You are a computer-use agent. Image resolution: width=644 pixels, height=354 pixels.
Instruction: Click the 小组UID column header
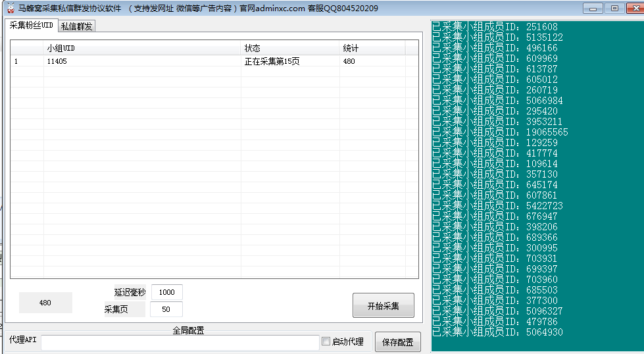(142, 48)
